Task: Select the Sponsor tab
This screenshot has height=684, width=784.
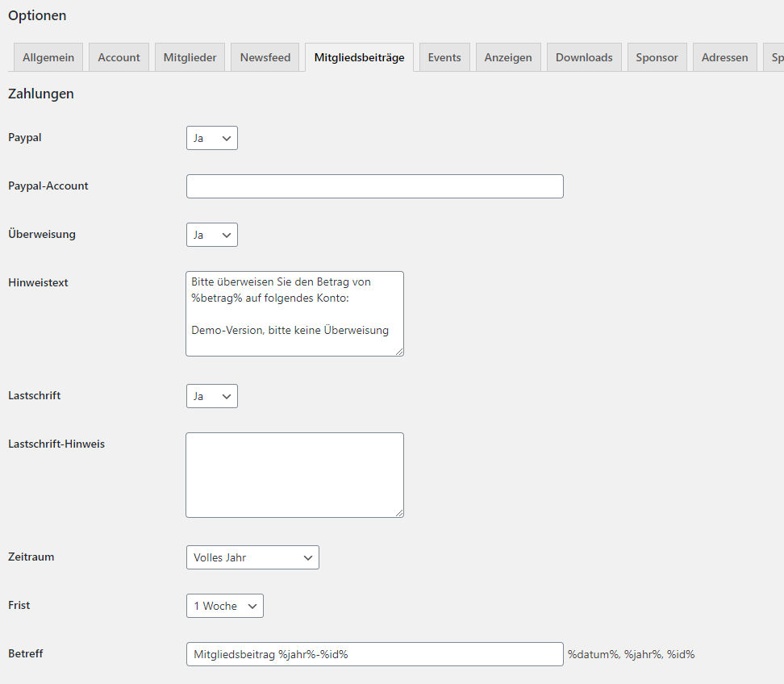Action: (x=657, y=57)
